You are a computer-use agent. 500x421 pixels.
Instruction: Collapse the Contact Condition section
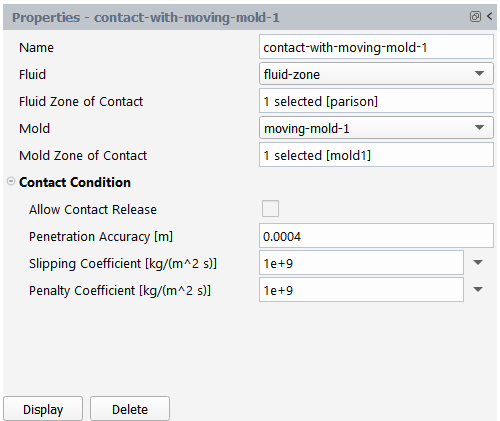click(x=11, y=181)
